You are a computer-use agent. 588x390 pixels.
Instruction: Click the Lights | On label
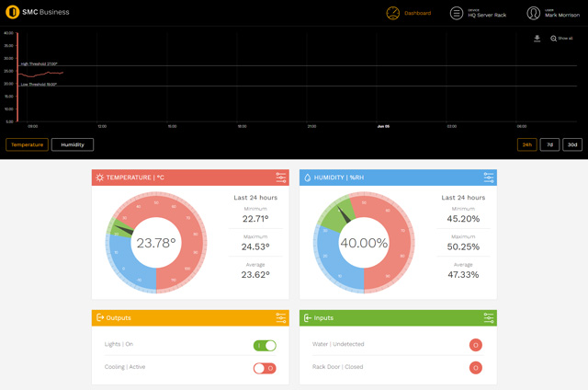(119, 344)
